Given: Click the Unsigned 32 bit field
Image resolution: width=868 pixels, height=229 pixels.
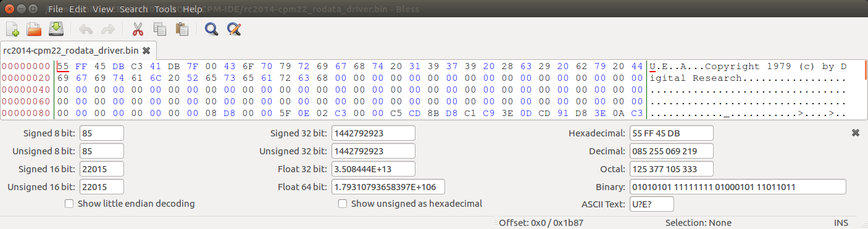Looking at the screenshot, I should tap(373, 151).
